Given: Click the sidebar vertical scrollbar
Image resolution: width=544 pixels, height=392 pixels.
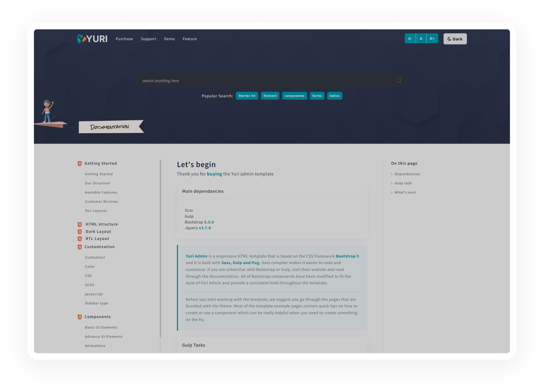Looking at the screenshot, I should coord(160,248).
